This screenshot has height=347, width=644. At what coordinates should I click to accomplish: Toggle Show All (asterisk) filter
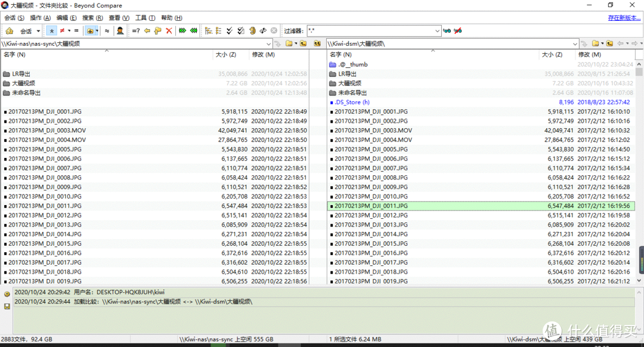coord(52,31)
